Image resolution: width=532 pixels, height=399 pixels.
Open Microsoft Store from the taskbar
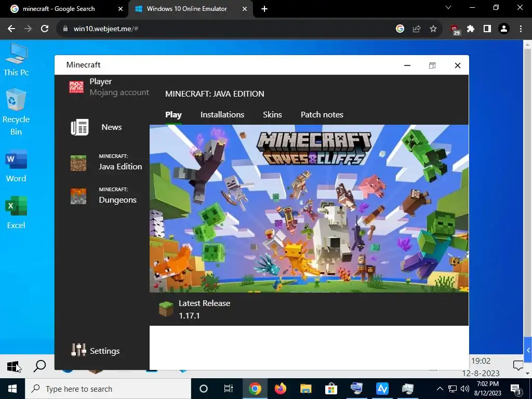(331, 389)
